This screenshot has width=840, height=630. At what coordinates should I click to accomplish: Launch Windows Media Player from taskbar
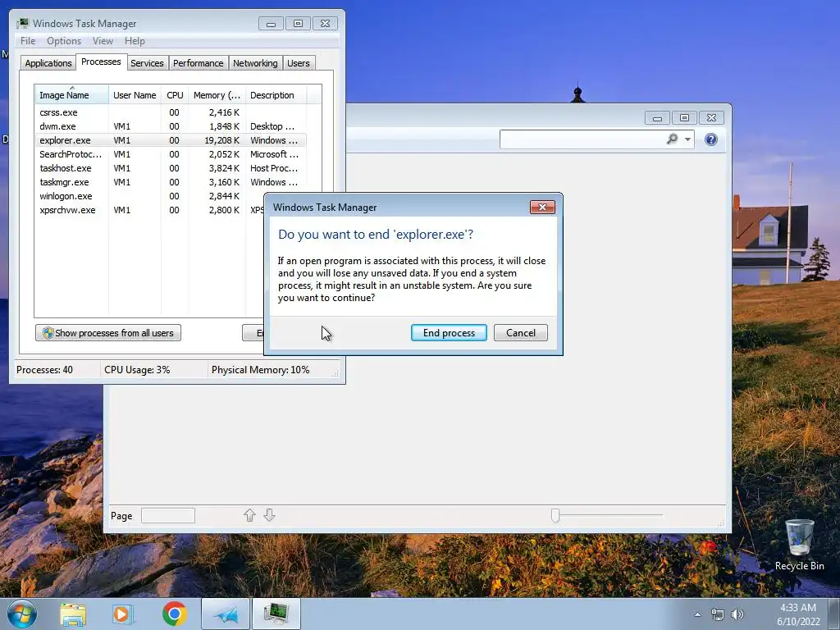[x=122, y=614]
